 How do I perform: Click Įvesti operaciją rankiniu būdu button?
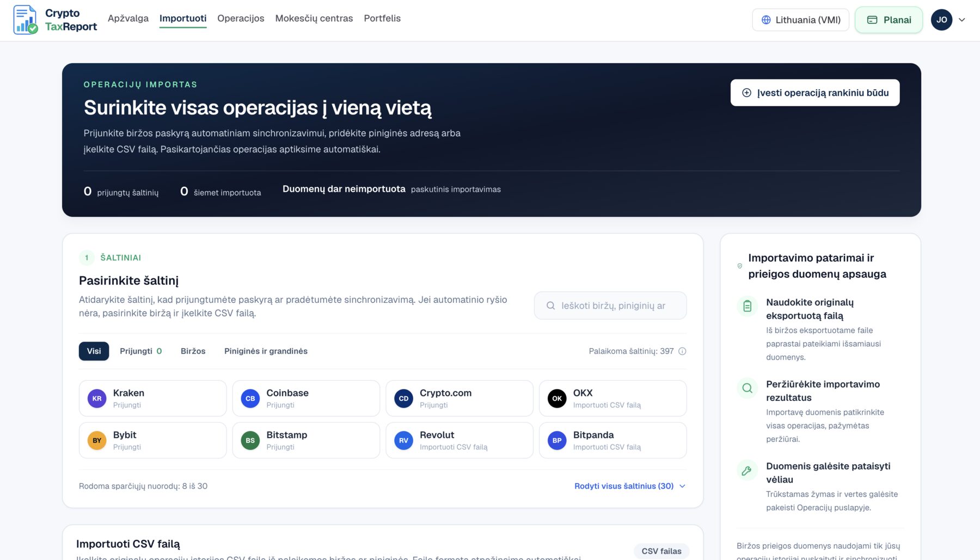pos(815,93)
